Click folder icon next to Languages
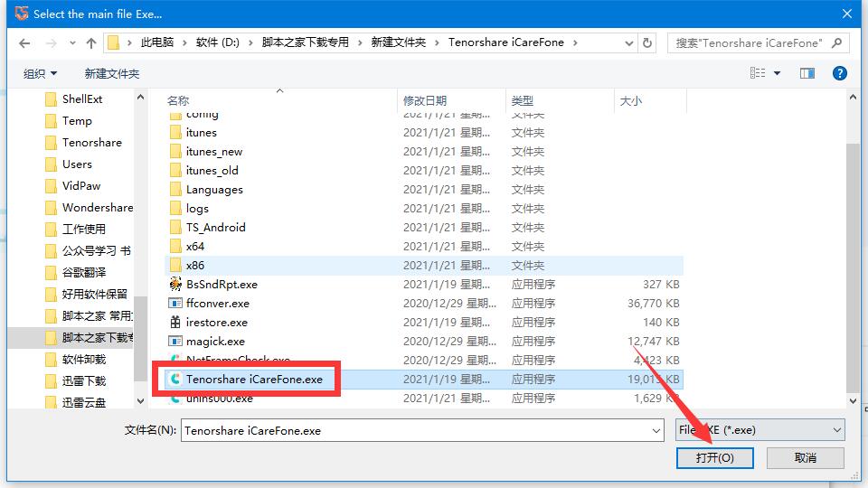Viewport: 868px width, 488px height. 175,190
